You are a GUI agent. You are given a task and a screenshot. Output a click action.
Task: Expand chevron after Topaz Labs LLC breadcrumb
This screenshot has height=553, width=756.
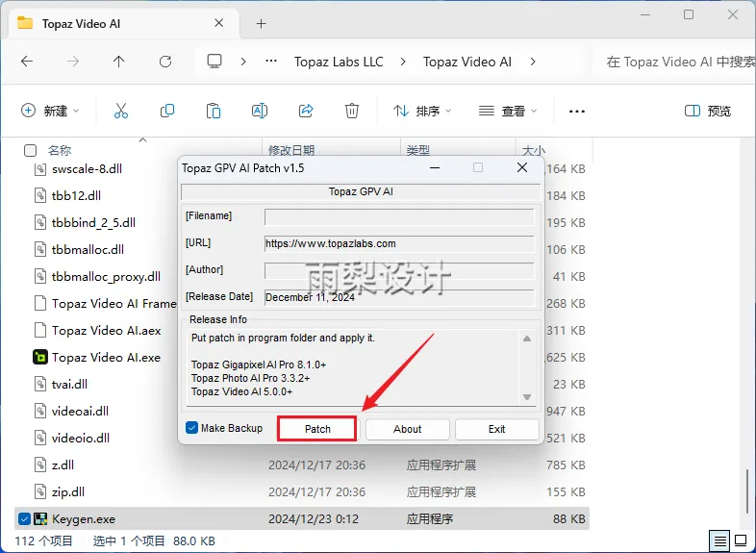(x=403, y=62)
